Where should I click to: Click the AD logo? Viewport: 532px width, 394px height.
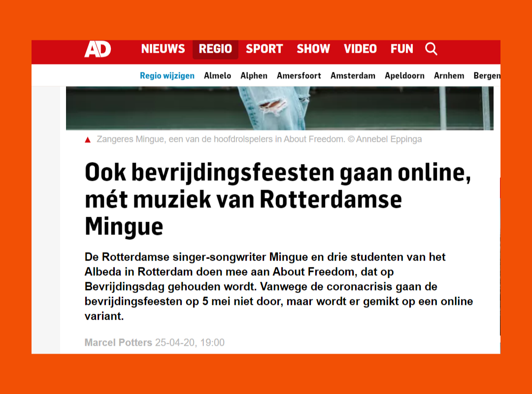[98, 49]
